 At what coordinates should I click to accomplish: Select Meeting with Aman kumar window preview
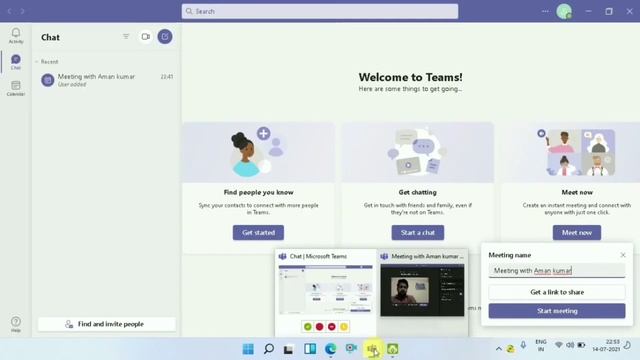422,290
